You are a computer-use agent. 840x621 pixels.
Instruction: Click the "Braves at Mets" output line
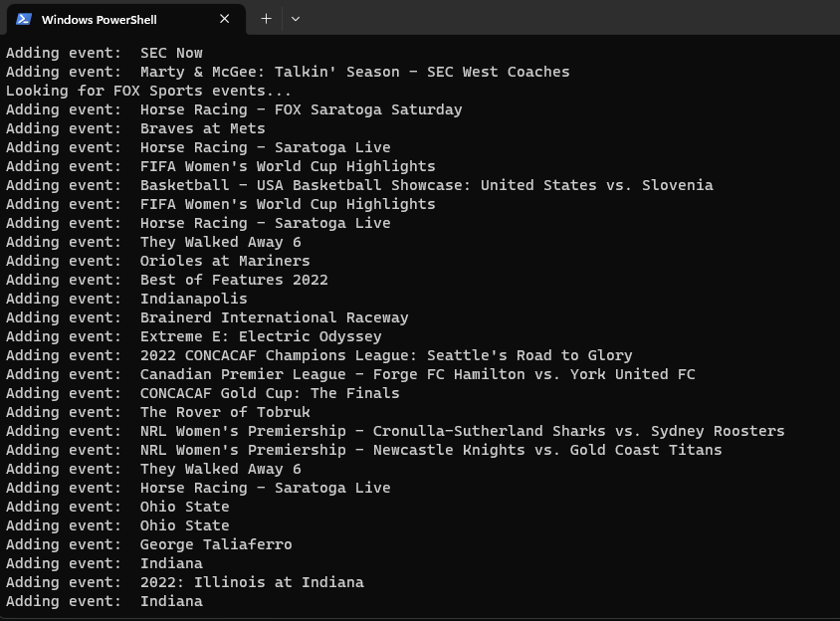[202, 128]
